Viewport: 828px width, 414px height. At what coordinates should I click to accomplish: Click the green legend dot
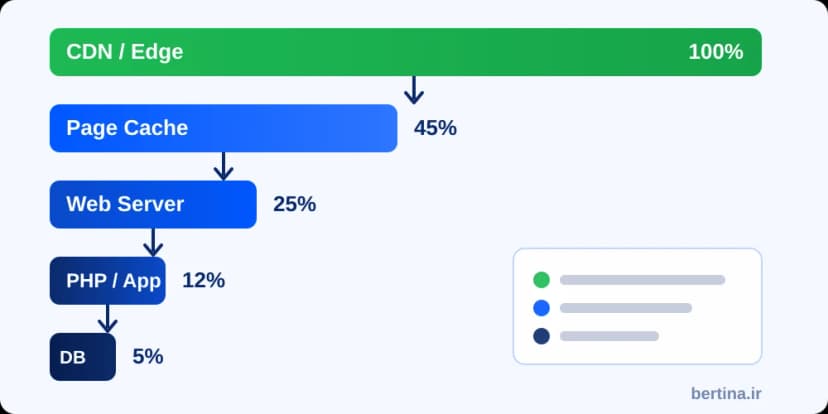(541, 280)
